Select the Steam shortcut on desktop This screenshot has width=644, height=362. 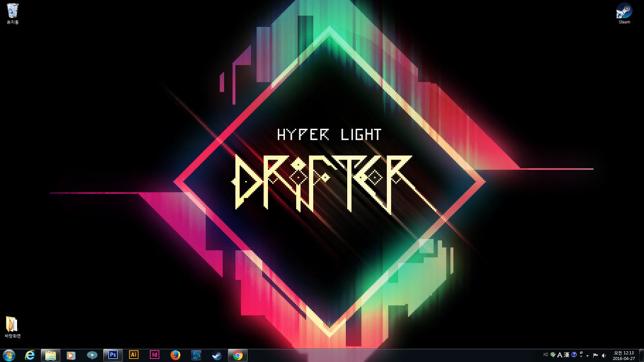(624, 14)
